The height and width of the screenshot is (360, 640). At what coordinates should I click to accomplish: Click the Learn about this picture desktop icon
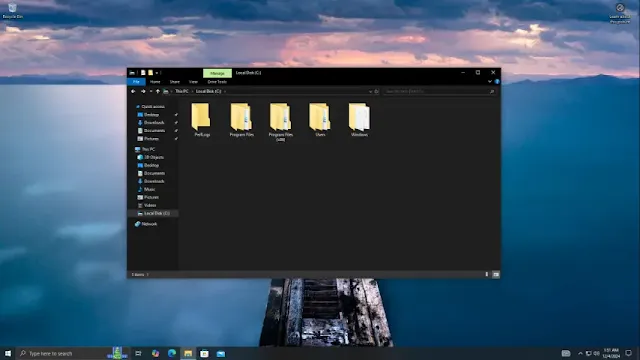tap(620, 13)
